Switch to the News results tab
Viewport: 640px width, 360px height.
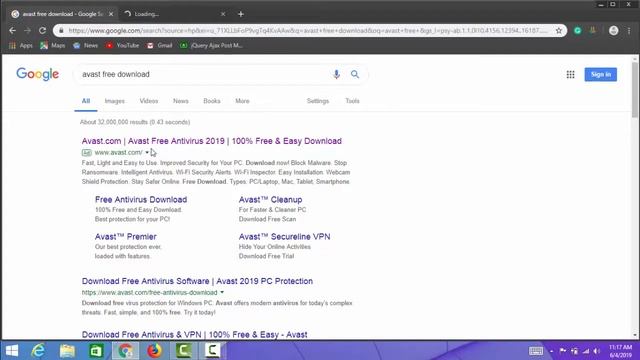(180, 101)
